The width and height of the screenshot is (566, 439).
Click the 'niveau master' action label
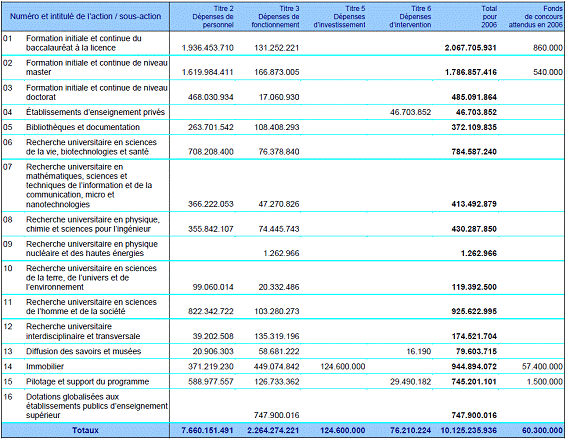97,68
